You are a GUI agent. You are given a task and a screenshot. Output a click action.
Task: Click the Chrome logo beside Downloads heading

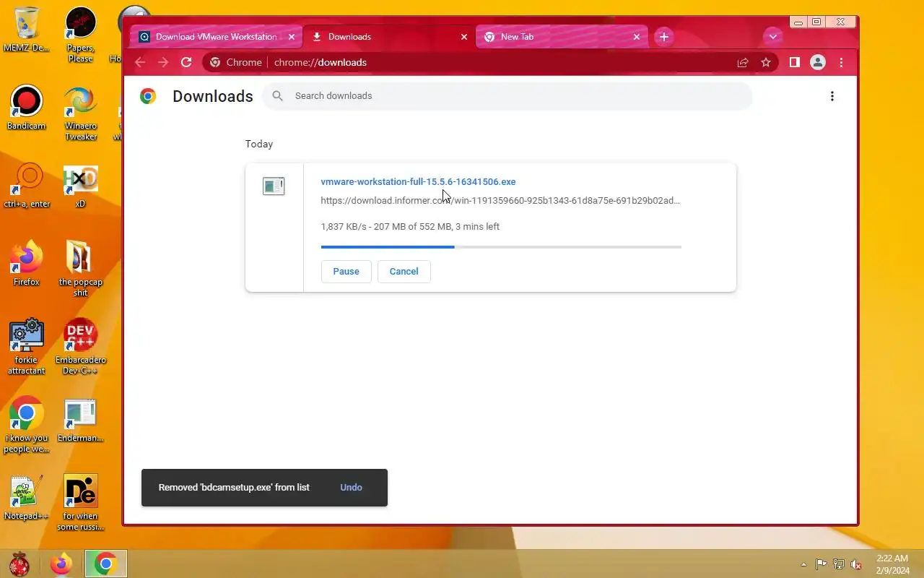click(x=148, y=96)
